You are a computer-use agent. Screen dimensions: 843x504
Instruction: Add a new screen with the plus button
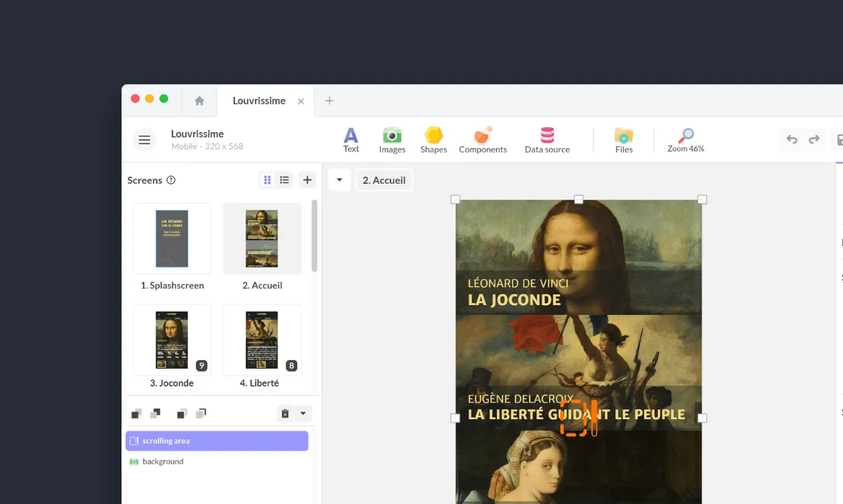click(x=307, y=180)
